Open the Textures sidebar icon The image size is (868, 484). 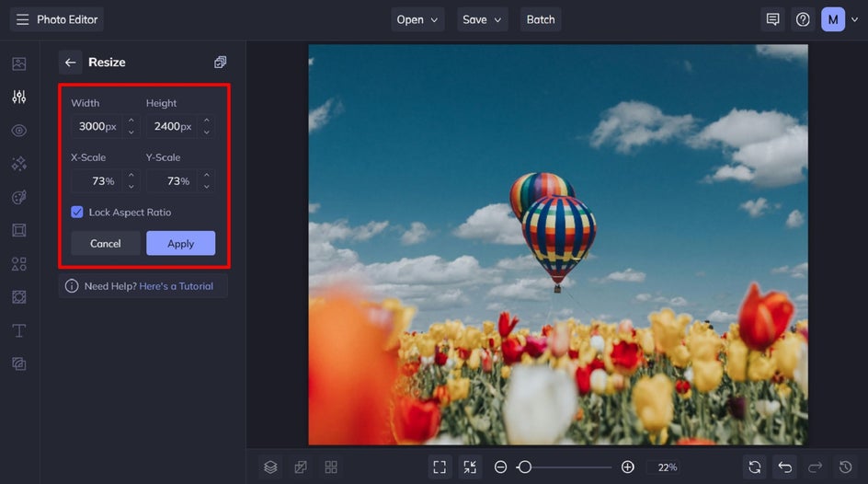18,363
